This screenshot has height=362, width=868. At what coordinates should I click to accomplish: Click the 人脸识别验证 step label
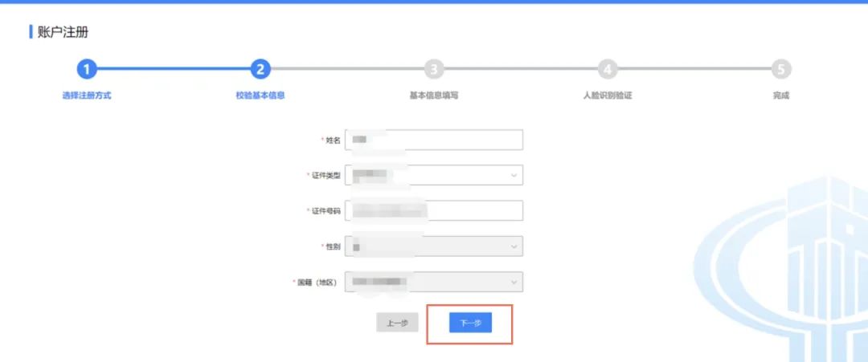pyautogui.click(x=608, y=96)
